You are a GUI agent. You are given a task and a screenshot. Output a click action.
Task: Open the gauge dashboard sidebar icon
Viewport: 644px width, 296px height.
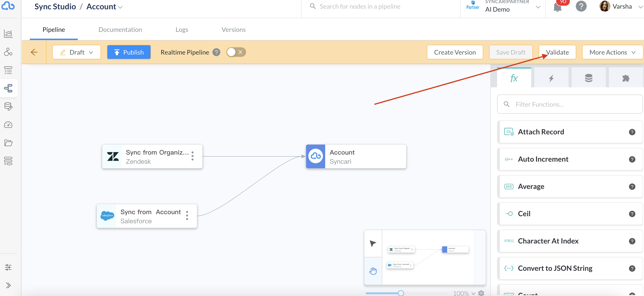(x=8, y=125)
